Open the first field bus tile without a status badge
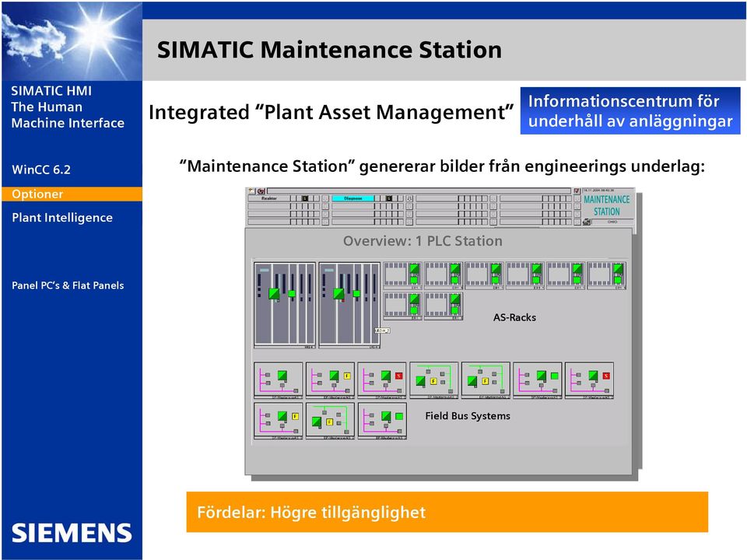747x560 pixels. 279,380
